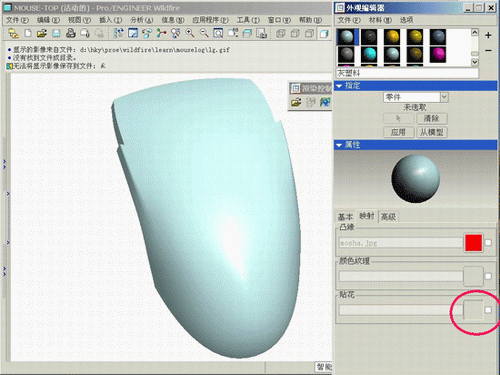500x375 pixels.
Task: Click the 应用 apply button
Action: [398, 132]
